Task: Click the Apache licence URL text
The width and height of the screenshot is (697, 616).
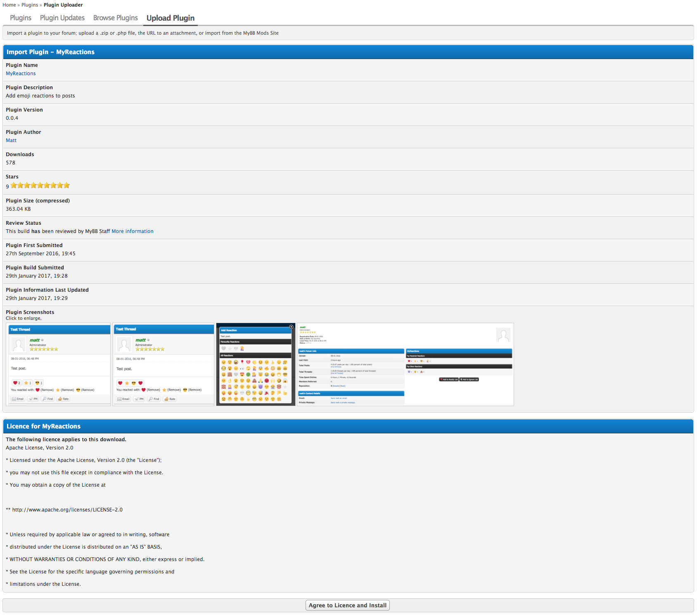Action: pos(67,510)
